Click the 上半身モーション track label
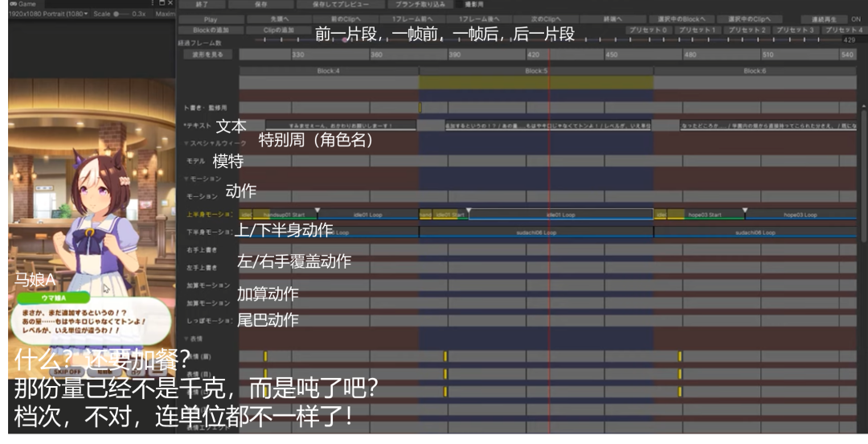 click(x=209, y=215)
